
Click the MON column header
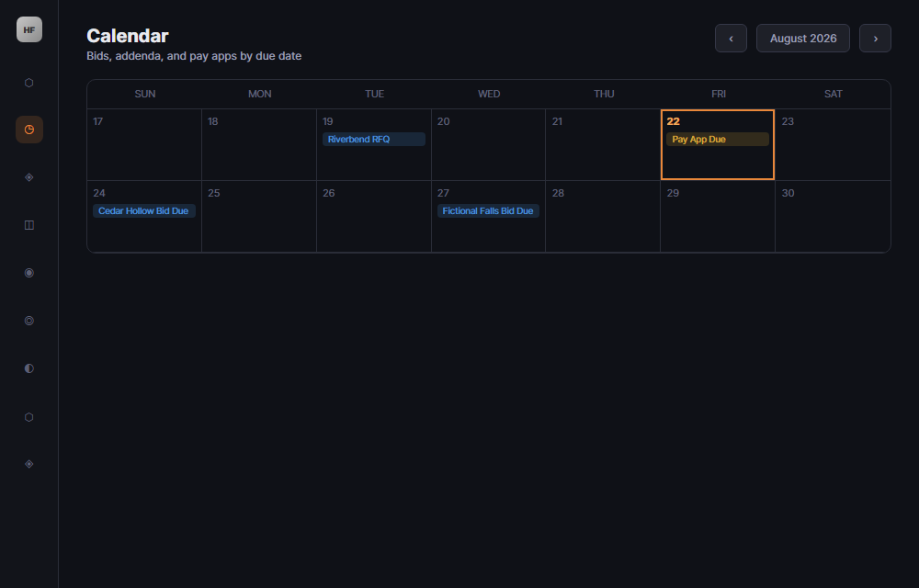(260, 94)
